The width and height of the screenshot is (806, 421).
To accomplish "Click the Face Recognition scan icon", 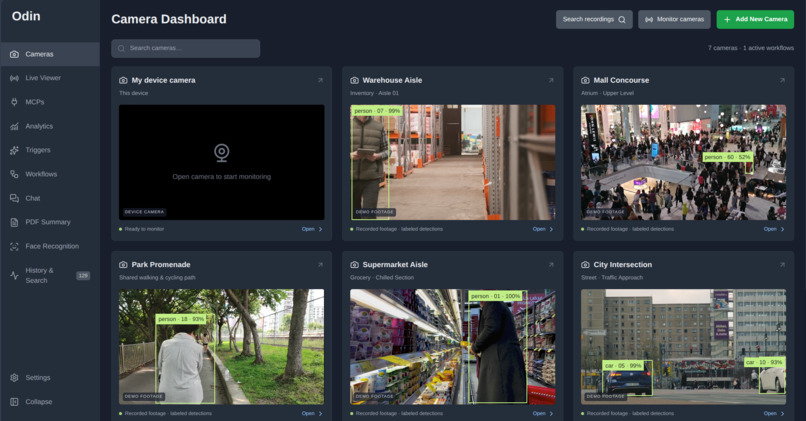I will point(14,246).
